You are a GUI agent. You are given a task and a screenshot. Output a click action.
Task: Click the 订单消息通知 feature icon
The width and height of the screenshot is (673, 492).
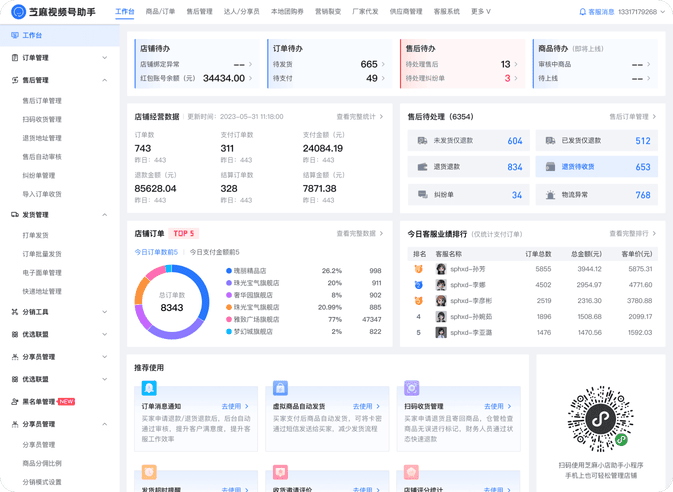point(149,388)
